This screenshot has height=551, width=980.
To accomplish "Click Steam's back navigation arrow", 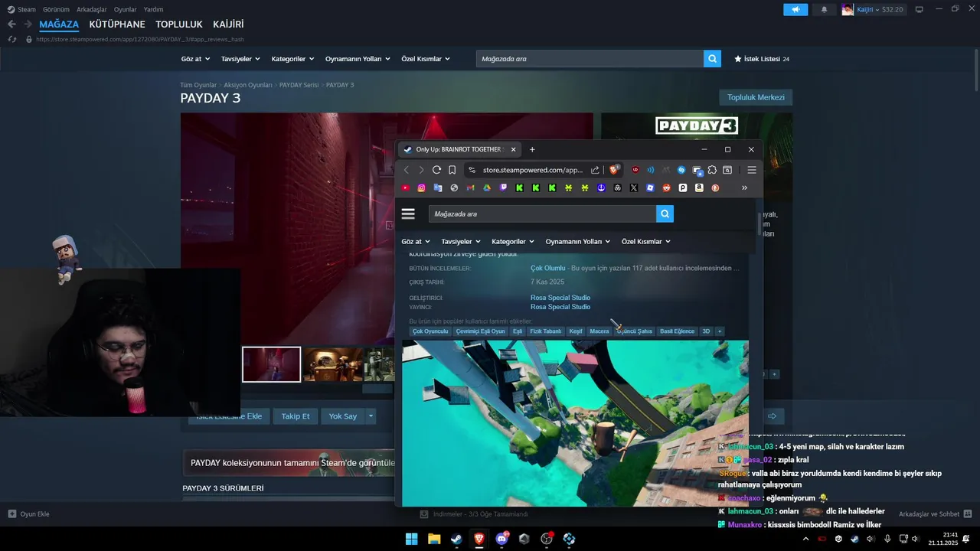I will (11, 24).
